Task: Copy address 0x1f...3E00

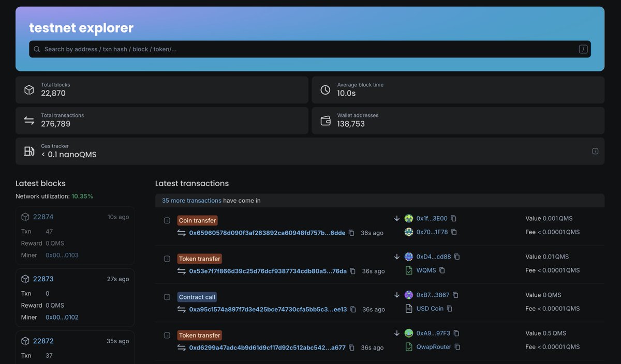Action: point(453,218)
